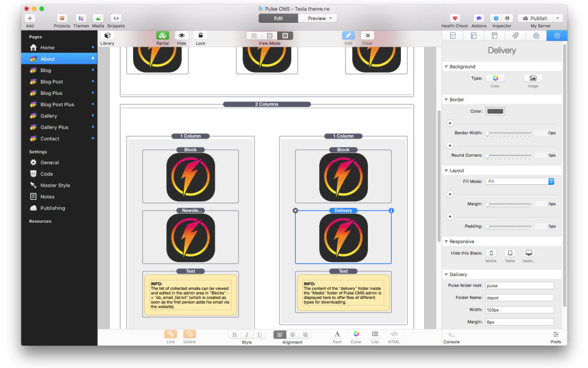Show the Inspector info icon
Screen dimensions: 588x368
pos(496,18)
